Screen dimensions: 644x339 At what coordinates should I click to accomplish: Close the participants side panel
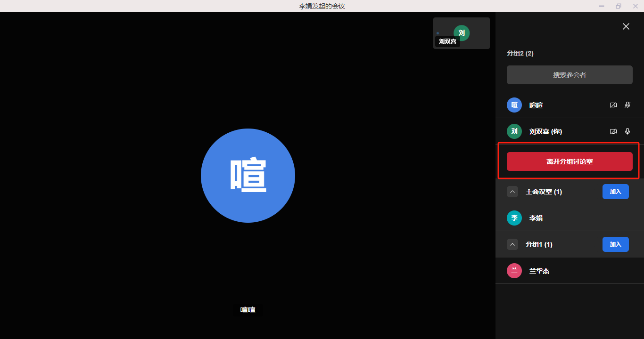coord(626,27)
